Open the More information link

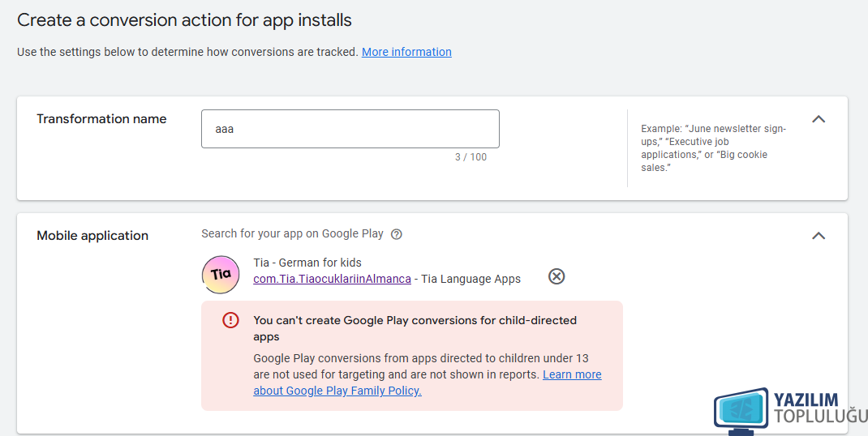pyautogui.click(x=406, y=52)
